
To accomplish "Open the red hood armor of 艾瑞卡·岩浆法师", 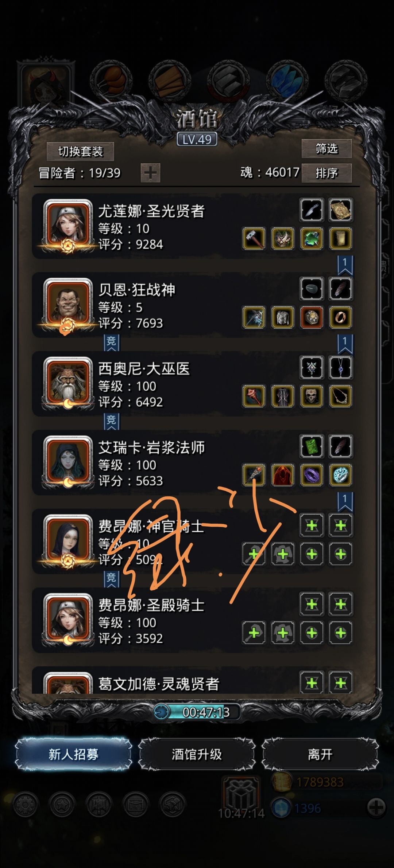I will click(x=283, y=475).
